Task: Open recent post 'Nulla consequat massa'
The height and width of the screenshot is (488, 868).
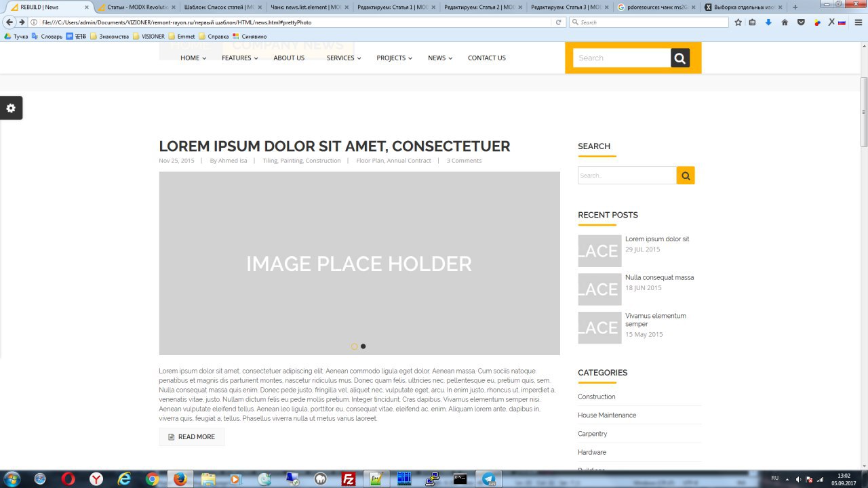Action: 660,277
